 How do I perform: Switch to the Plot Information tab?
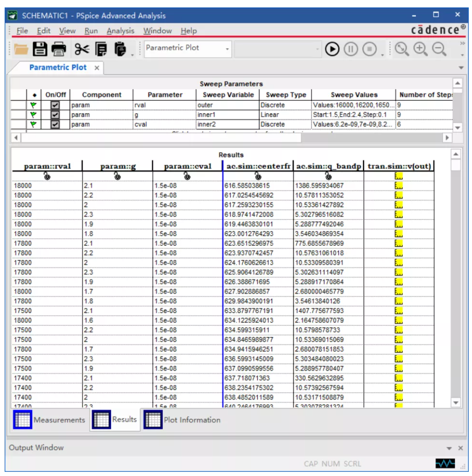182,419
